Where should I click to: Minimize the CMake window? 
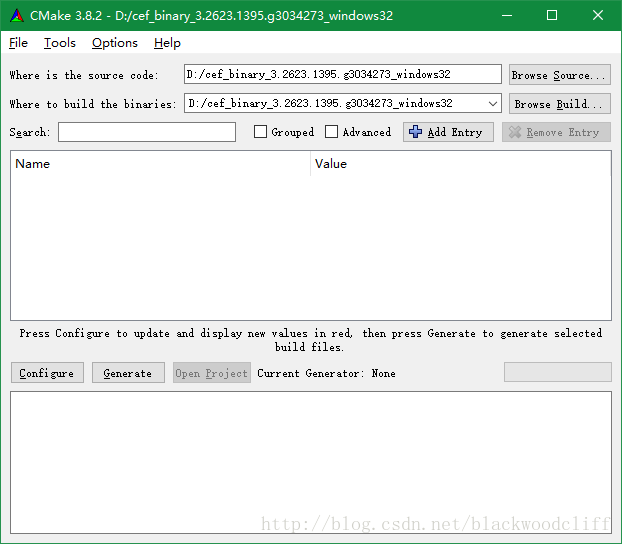pos(507,15)
